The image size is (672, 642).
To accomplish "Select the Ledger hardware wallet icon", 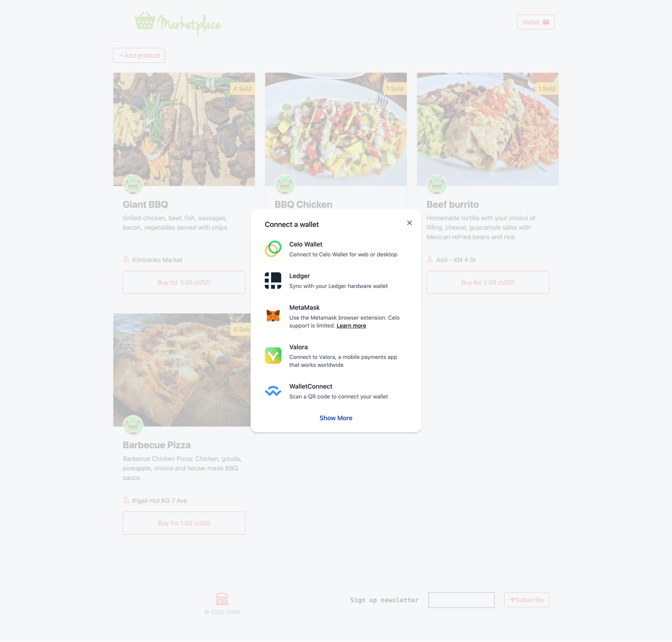I will (x=273, y=281).
